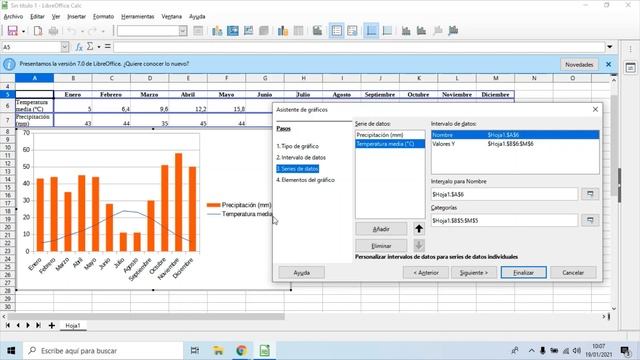Click the Export as PDF icon
This screenshot has height=360, width=640.
tap(38, 31)
